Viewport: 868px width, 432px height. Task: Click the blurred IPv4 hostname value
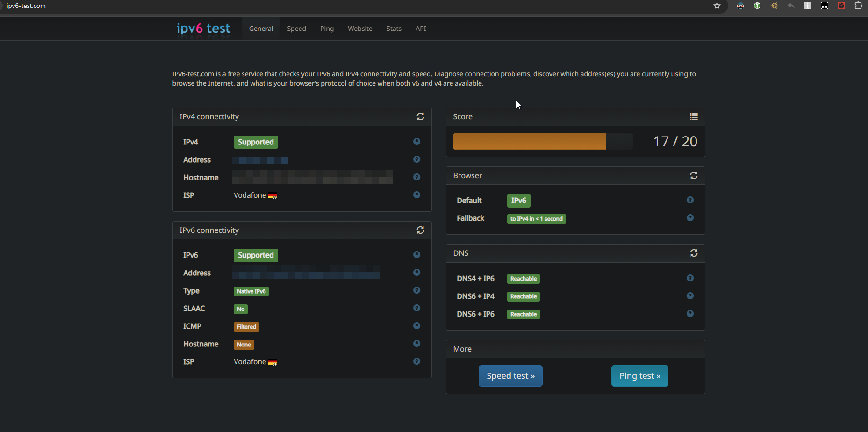tap(312, 177)
